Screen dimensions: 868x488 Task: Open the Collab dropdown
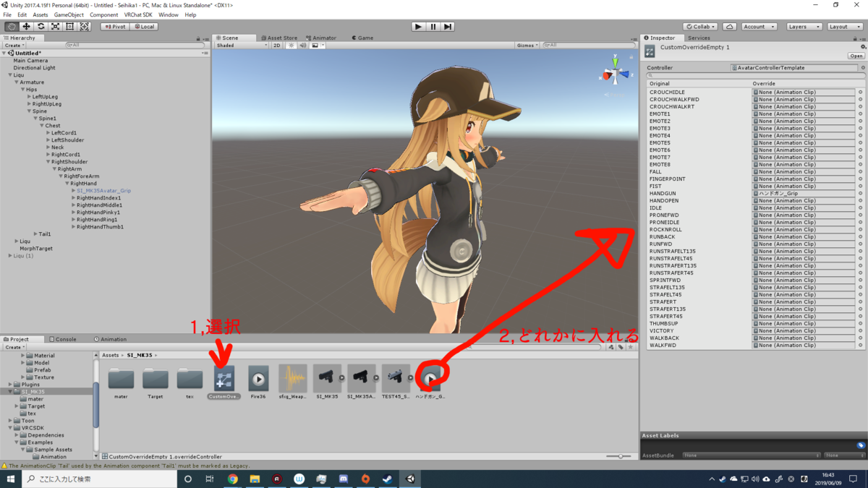coord(700,27)
